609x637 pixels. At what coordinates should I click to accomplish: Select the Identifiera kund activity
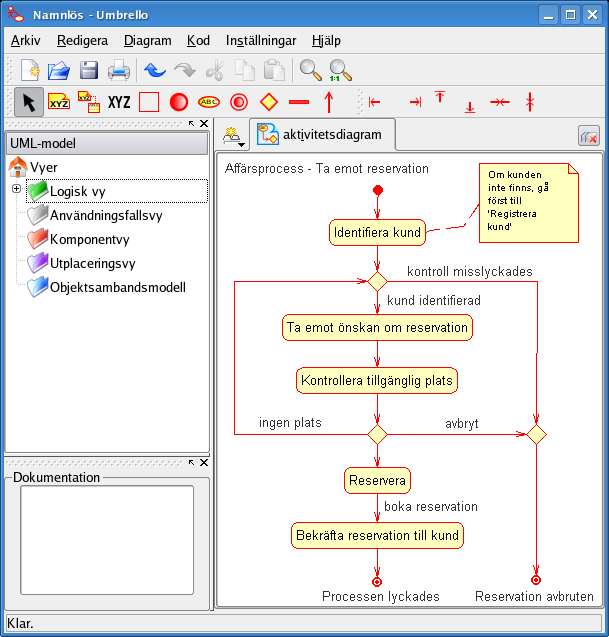tap(377, 232)
